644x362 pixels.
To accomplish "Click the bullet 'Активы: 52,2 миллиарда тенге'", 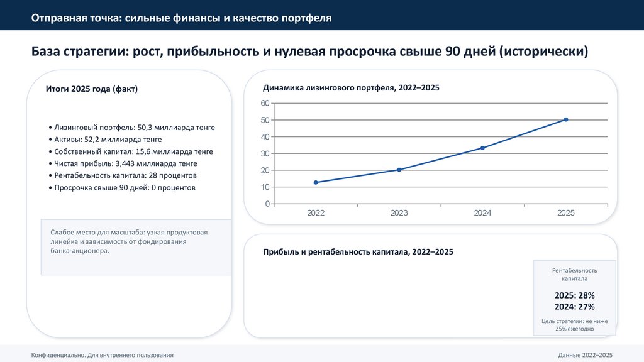I will point(105,140).
